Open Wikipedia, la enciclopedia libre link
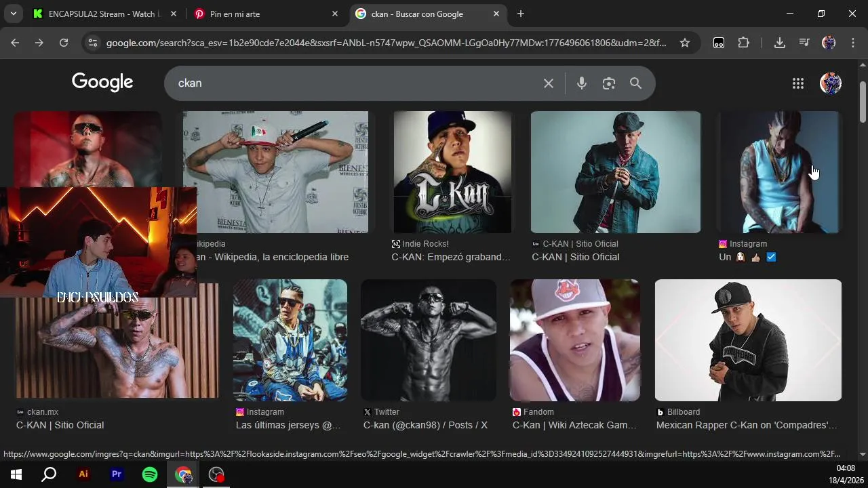This screenshot has width=868, height=488. pos(272,257)
